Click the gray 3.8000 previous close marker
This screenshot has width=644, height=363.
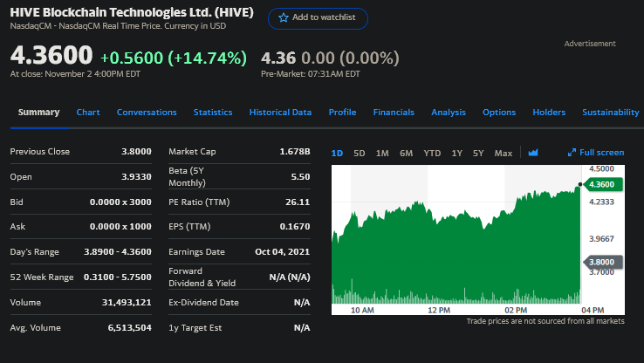602,262
